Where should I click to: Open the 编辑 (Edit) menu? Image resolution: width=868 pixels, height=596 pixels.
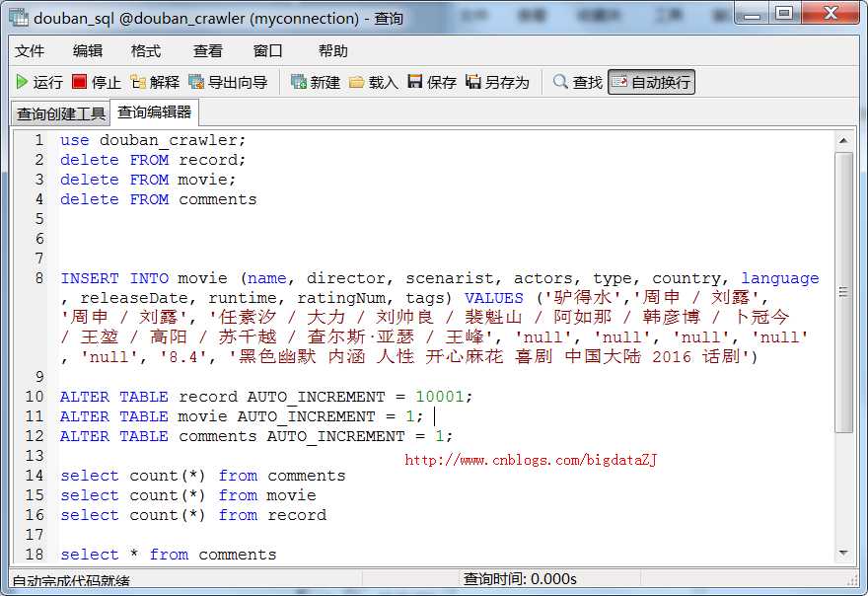pos(88,51)
